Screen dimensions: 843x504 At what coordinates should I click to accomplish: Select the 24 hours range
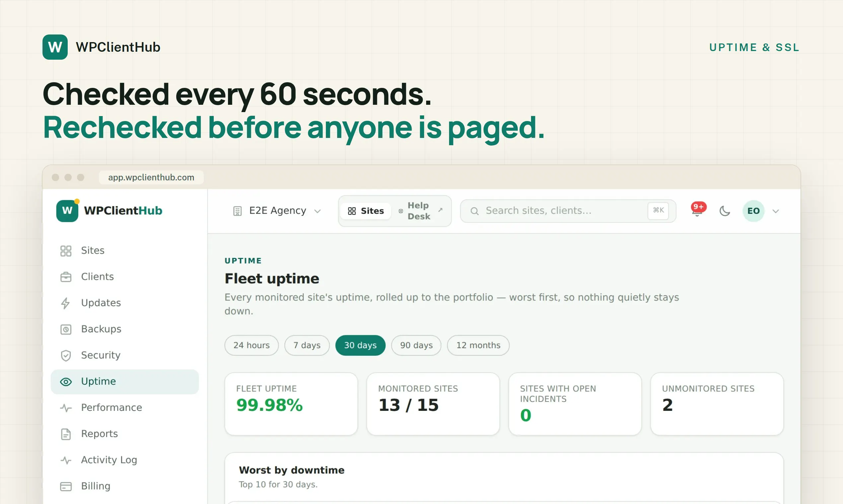(252, 346)
